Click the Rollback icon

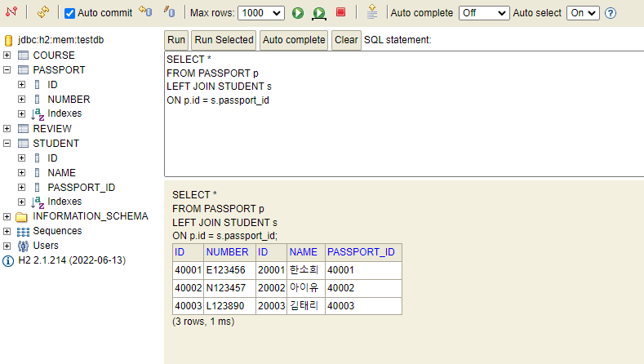point(145,11)
